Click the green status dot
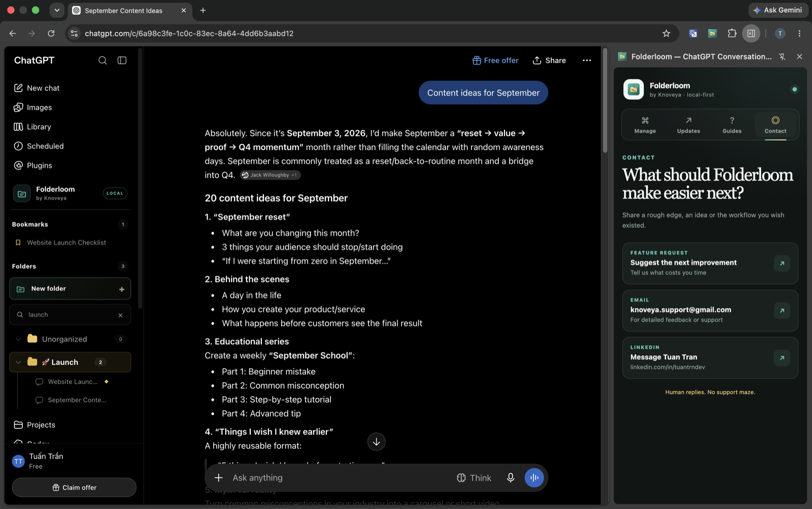812x509 pixels. click(794, 89)
